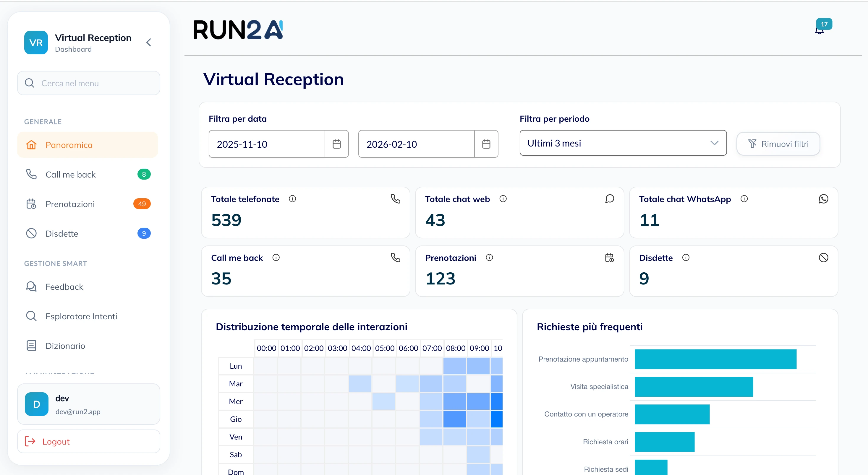Open the calendar picker for the start date
The image size is (868, 475).
[x=337, y=144]
